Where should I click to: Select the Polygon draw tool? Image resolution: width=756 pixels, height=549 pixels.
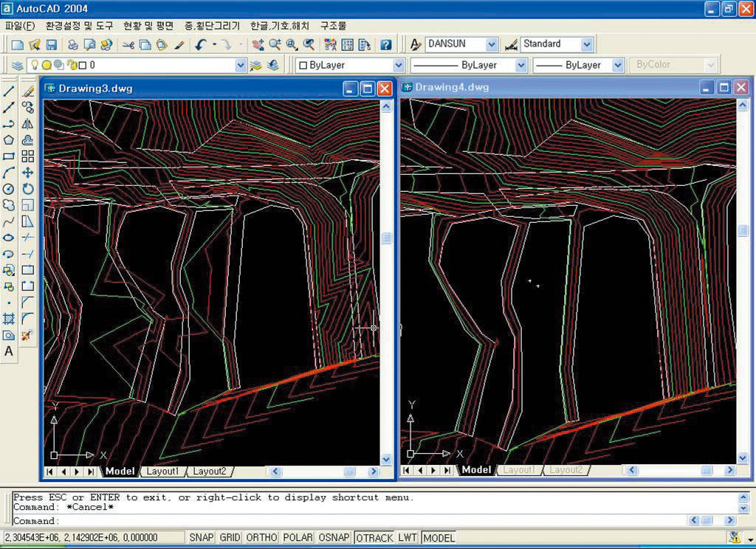[x=9, y=140]
